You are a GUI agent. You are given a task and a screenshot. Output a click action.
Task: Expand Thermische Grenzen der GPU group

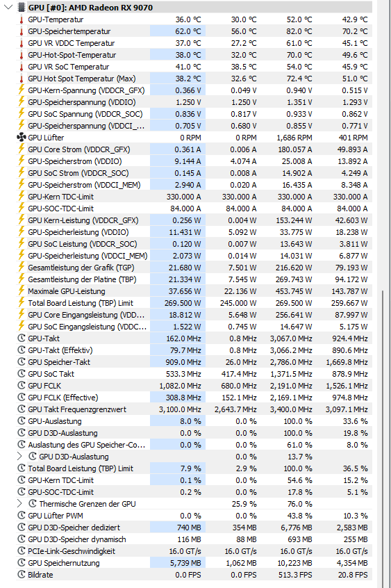(20, 504)
